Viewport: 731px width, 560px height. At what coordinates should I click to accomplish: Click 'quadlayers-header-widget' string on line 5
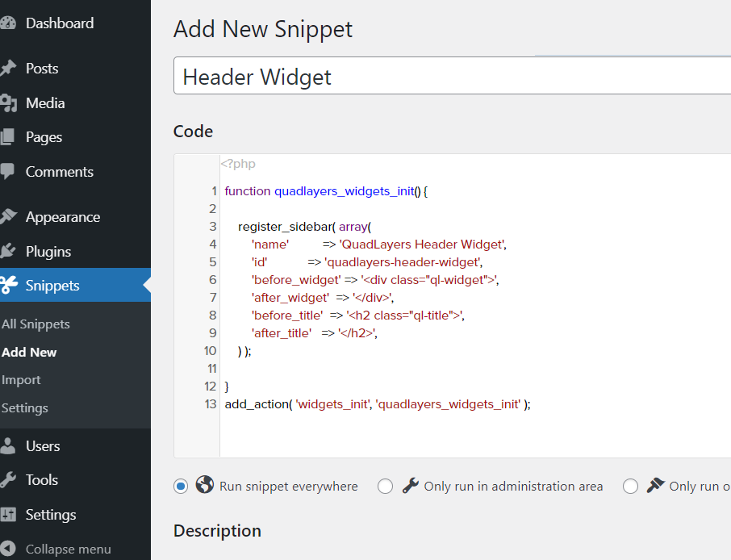403,262
